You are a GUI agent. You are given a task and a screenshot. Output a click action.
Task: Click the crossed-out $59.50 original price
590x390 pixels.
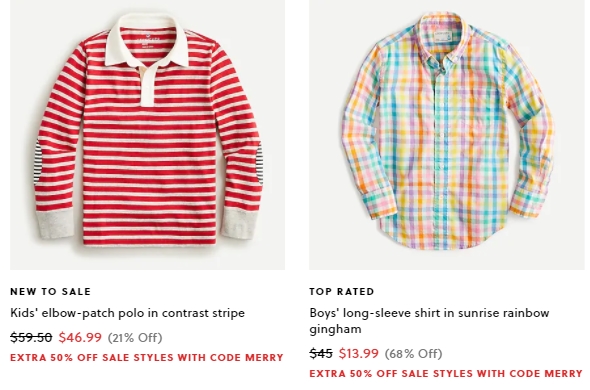pos(31,337)
